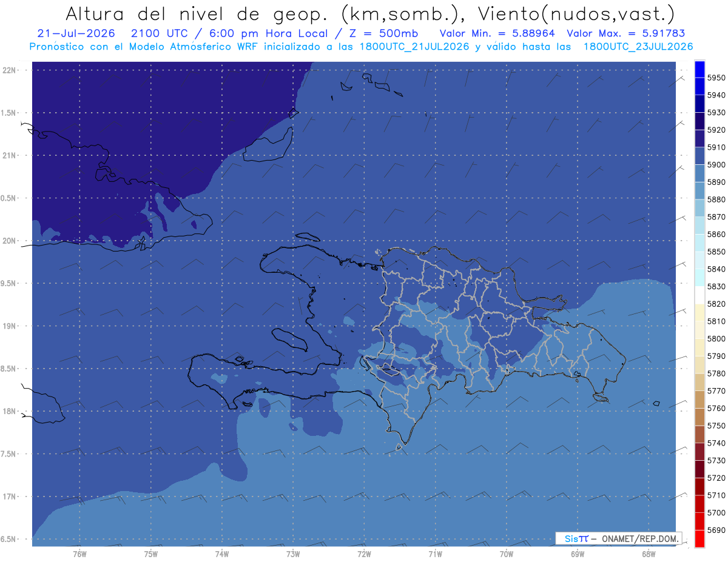Click the 71W longitude axis label
Image resolution: width=728 pixels, height=562 pixels.
[435, 554]
